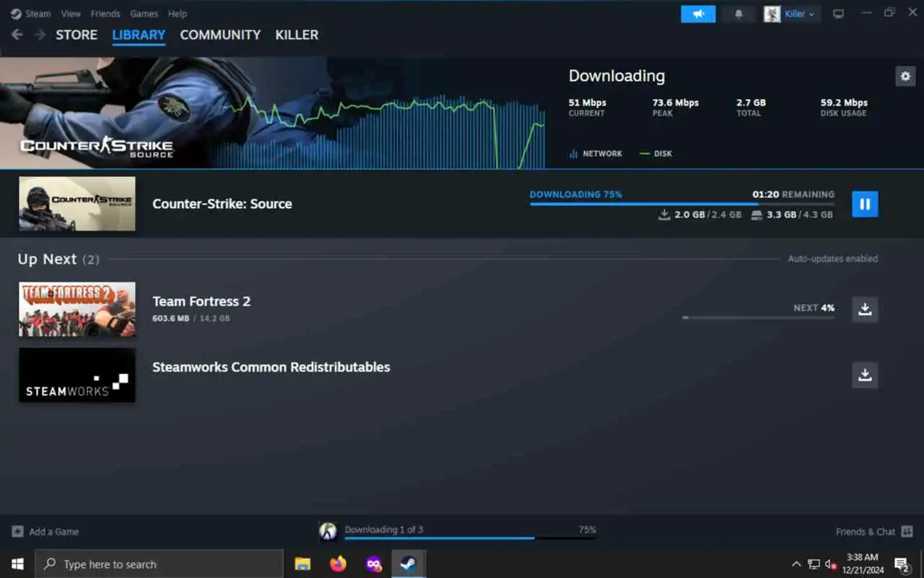Click the Counter-Strike icon in bottom bar
This screenshot has height=578, width=924.
(x=328, y=532)
